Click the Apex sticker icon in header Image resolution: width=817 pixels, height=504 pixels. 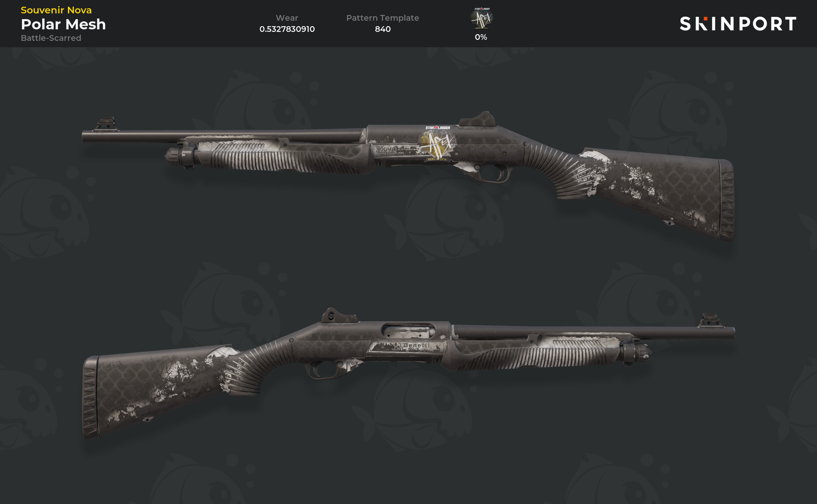pos(481,19)
